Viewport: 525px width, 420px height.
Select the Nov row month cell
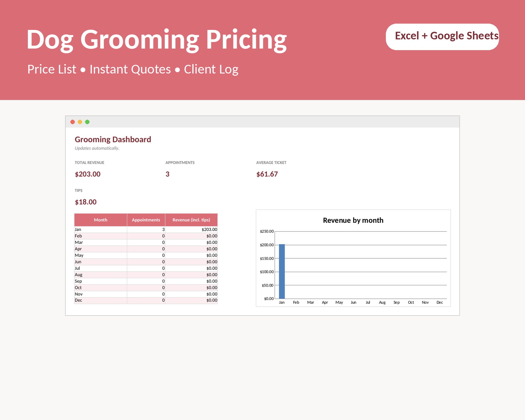101,294
